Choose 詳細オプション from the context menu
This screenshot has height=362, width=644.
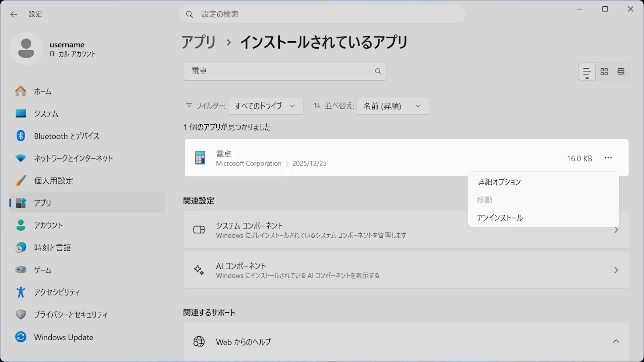coord(544,182)
